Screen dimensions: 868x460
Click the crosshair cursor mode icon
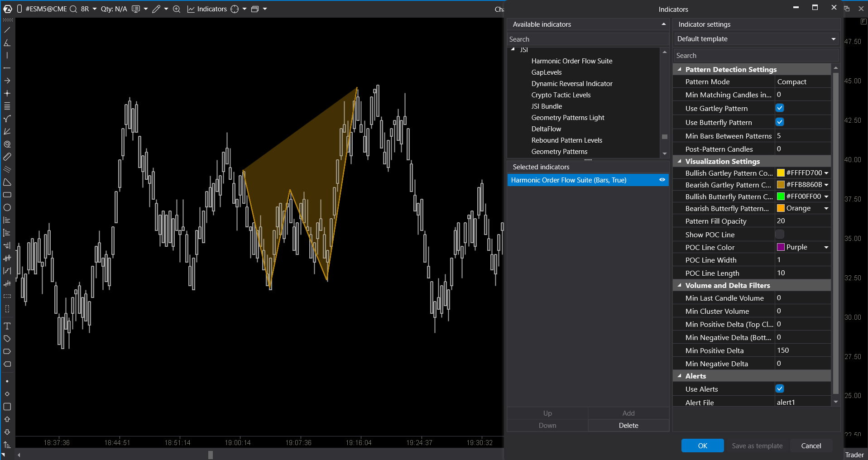point(235,9)
